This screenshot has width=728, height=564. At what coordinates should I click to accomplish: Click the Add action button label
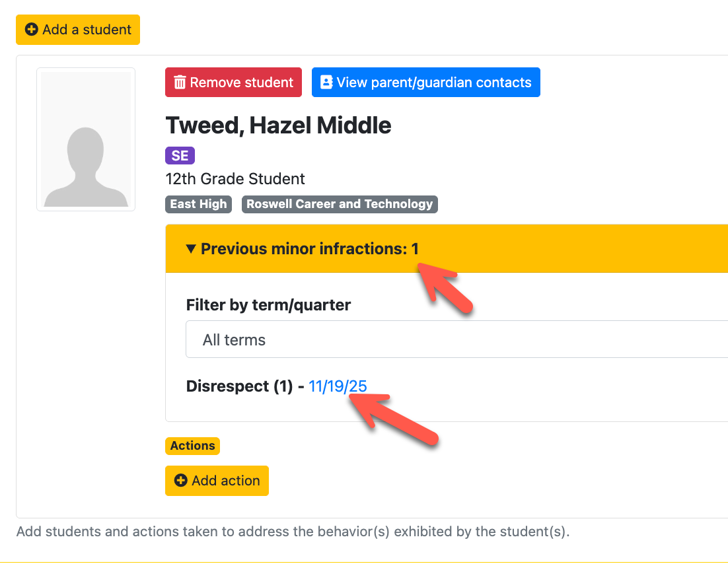(226, 480)
